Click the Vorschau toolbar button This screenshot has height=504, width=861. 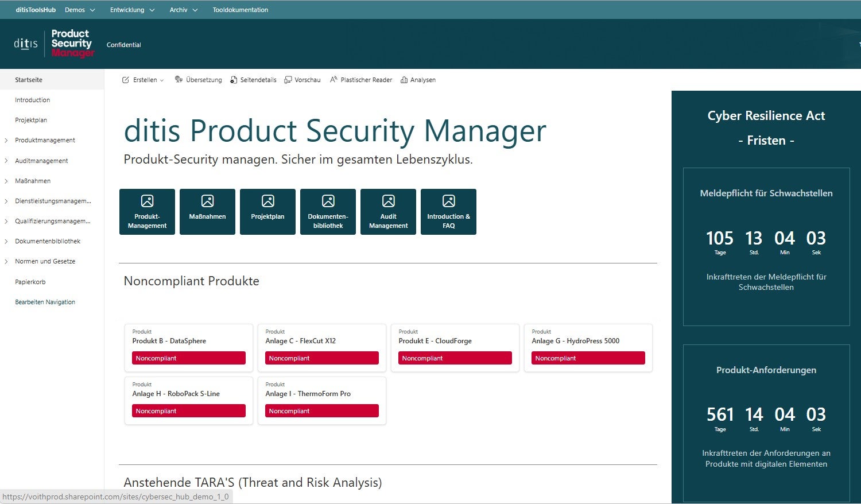[x=302, y=80]
